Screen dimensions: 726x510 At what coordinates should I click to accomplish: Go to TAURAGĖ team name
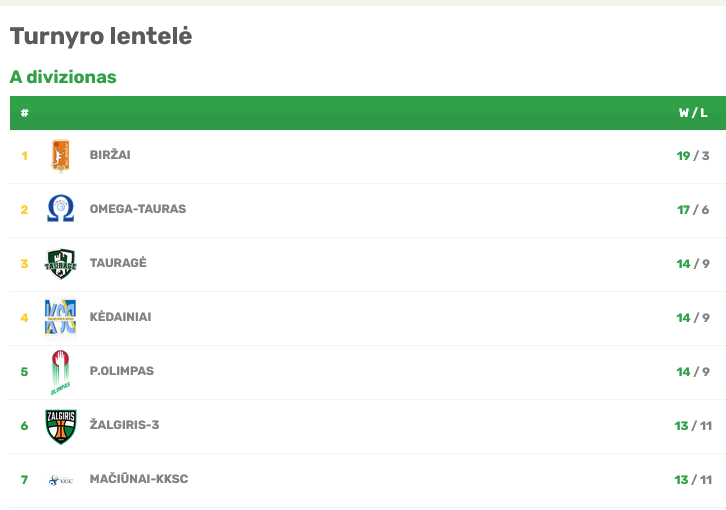click(x=118, y=263)
